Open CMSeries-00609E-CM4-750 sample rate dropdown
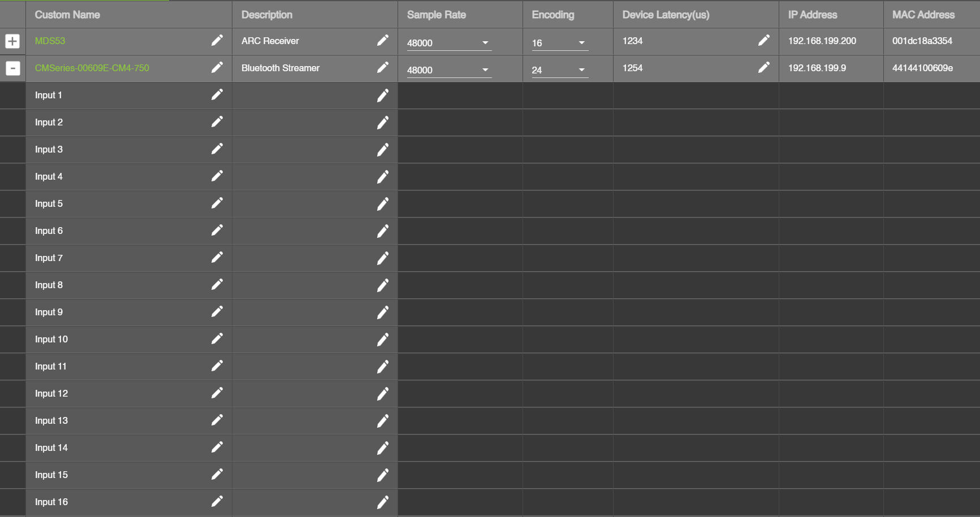 point(449,70)
